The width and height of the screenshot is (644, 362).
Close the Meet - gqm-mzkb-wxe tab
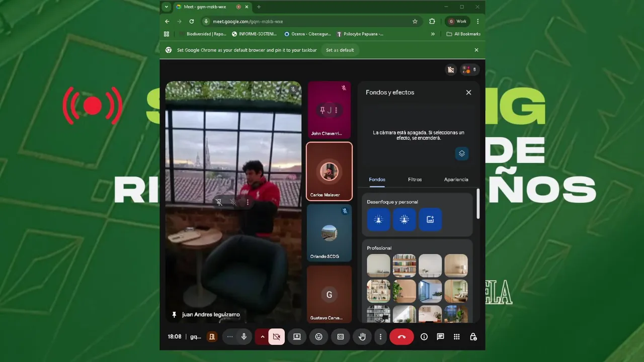(247, 7)
